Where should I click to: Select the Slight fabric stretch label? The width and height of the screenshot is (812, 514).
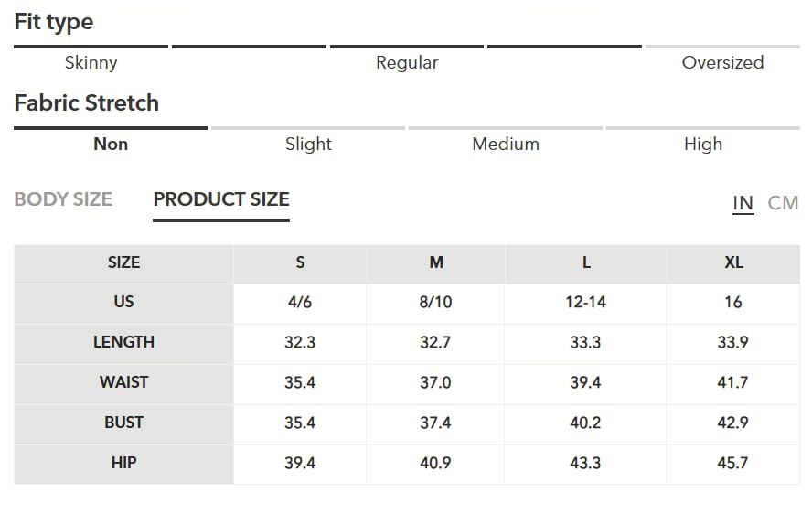(308, 144)
